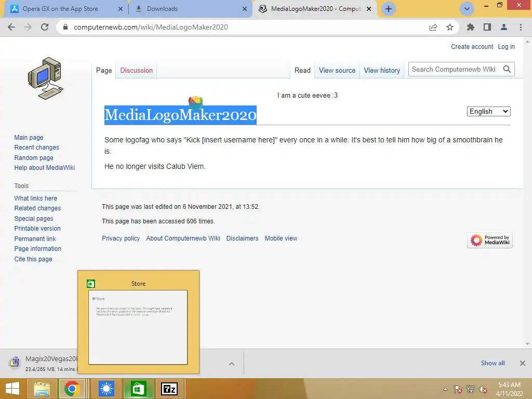This screenshot has height=399, width=532.
Task: Open About Computernewb Wiki link
Action: pos(183,238)
